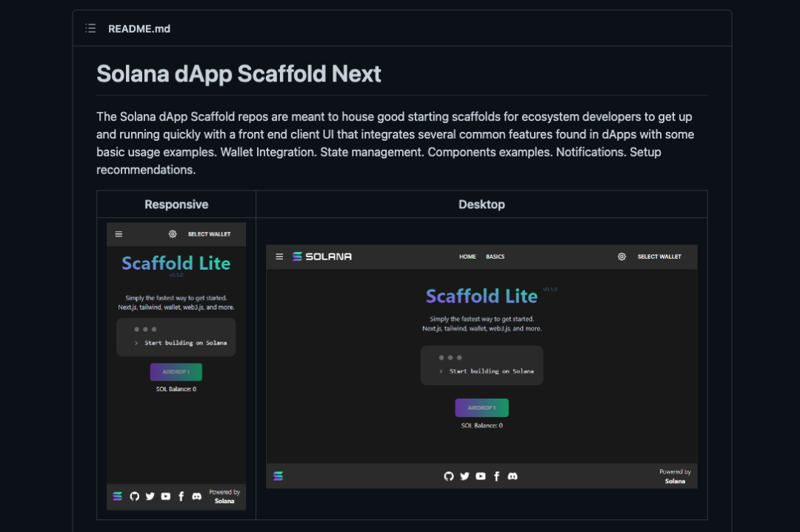Open the Responsive screenshot thumbnail
The height and width of the screenshot is (532, 800).
(x=176, y=366)
